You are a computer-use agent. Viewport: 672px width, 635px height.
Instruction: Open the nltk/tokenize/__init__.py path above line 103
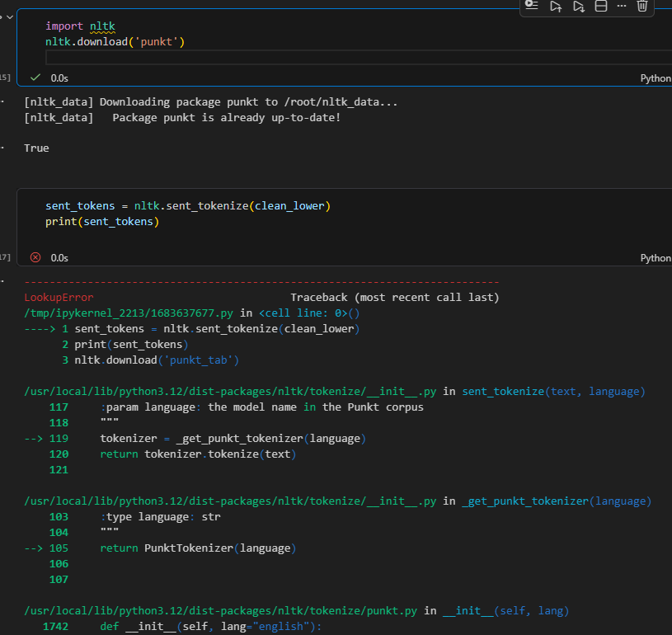(230, 501)
